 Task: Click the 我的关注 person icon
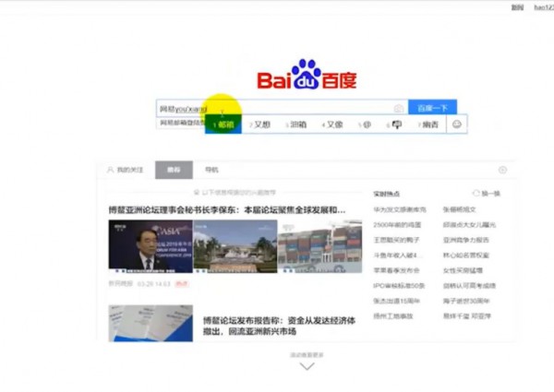click(112, 170)
